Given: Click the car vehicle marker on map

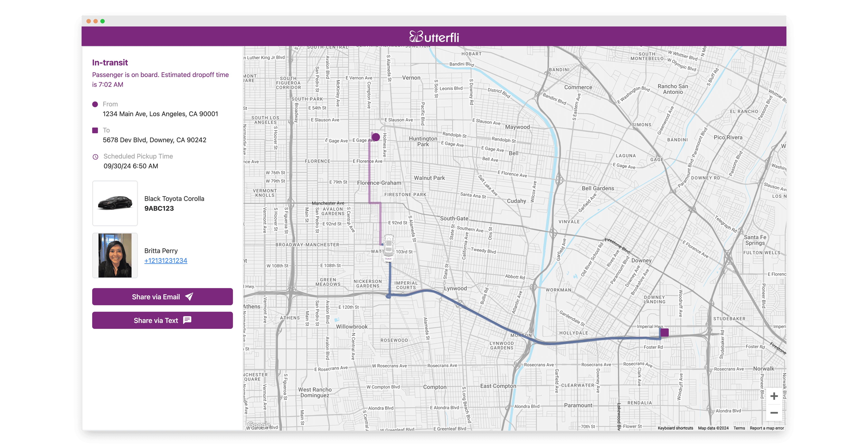Looking at the screenshot, I should 389,248.
